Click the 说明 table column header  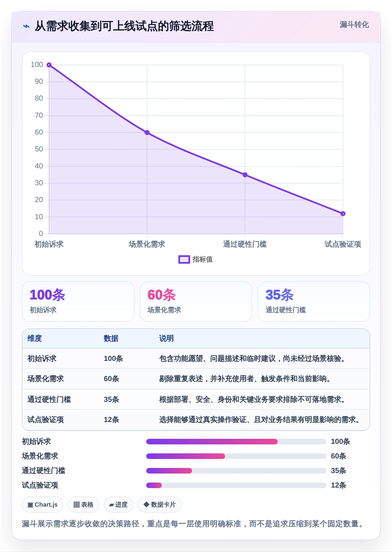point(166,338)
